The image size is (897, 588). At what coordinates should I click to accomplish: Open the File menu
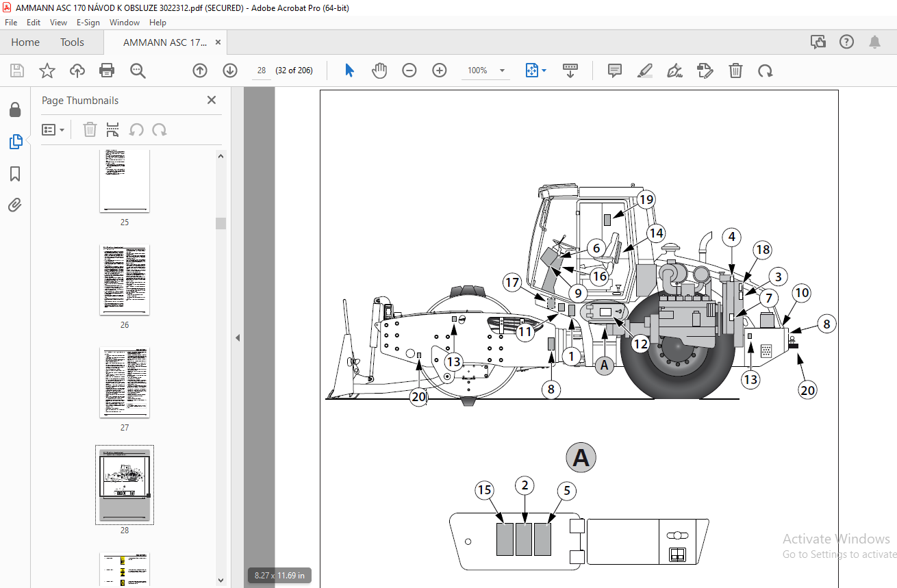point(11,22)
